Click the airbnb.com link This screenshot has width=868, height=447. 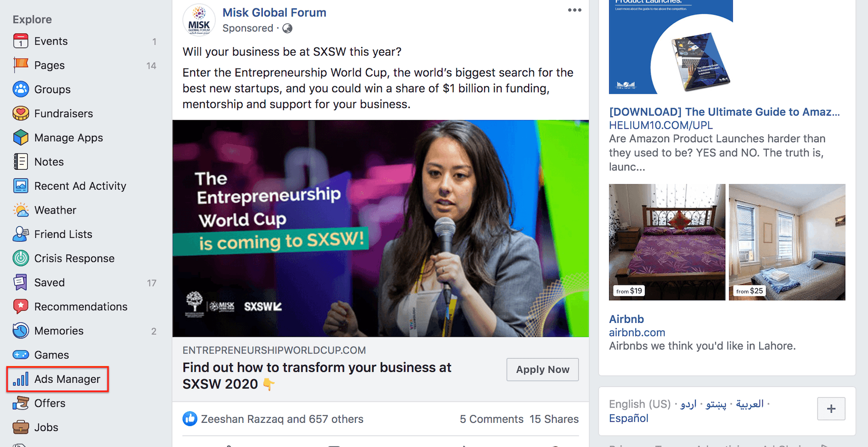637,332
